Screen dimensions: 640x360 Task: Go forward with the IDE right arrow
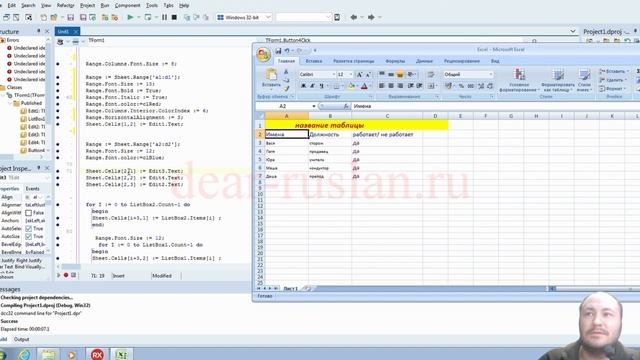(x=371, y=17)
